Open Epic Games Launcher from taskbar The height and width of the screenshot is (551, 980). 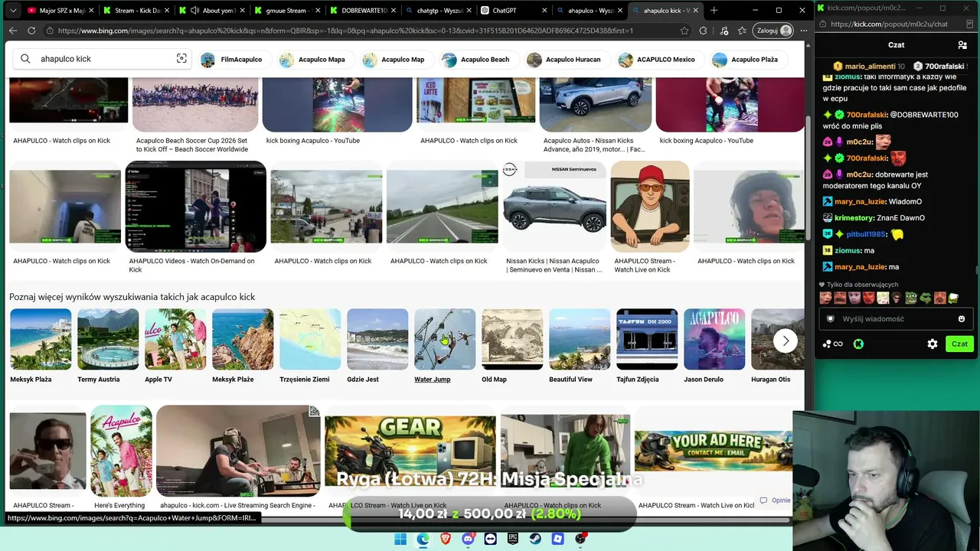tap(513, 539)
